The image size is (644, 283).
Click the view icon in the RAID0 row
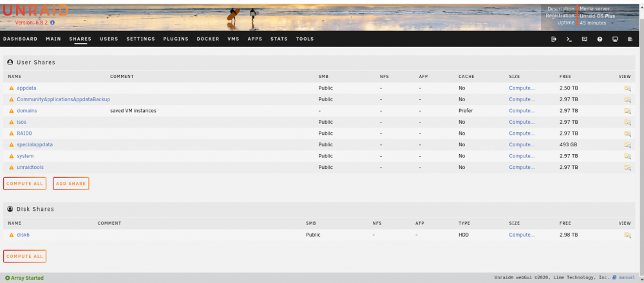(627, 133)
